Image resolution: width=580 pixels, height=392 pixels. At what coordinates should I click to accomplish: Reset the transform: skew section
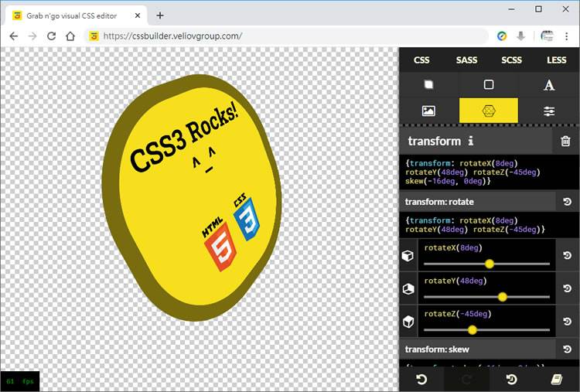coord(567,349)
